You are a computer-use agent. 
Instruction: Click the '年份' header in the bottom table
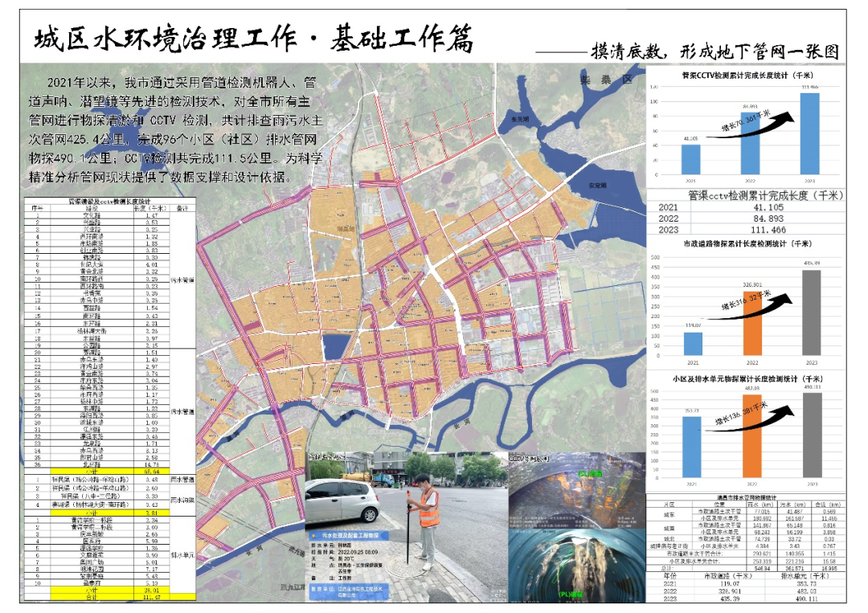coord(669,576)
